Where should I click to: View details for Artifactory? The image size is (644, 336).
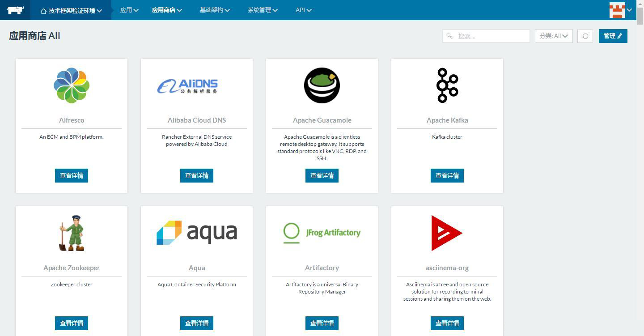[x=322, y=323]
